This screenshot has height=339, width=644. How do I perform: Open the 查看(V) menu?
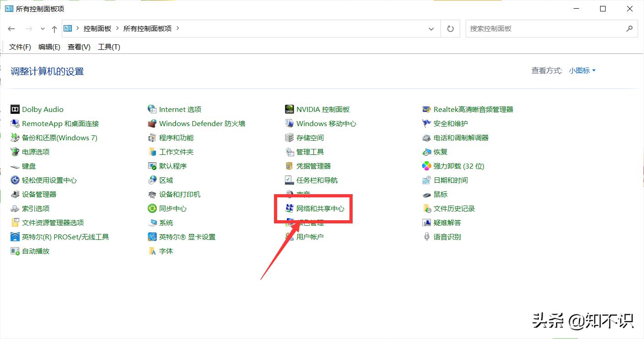78,46
